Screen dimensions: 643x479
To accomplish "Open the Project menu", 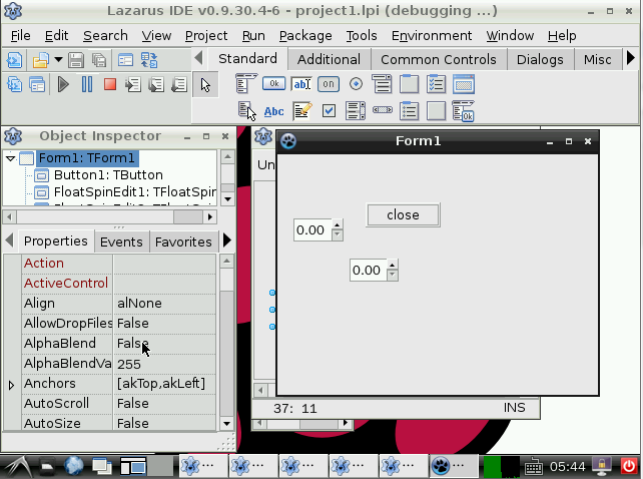I will pyautogui.click(x=206, y=36).
